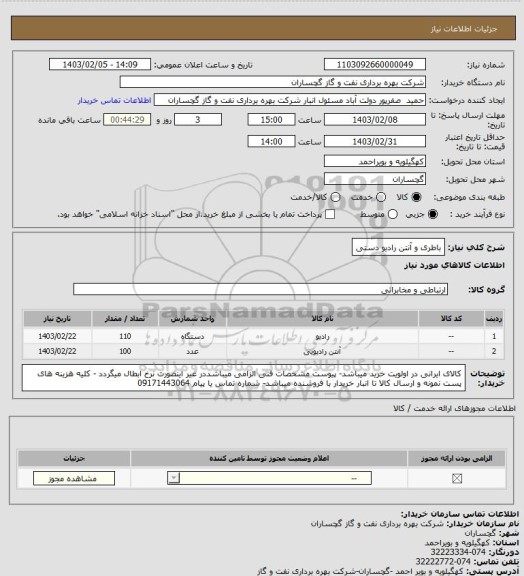The width and height of the screenshot is (524, 576).
Task: Click the delivery city field گچساران
Action: (375, 179)
